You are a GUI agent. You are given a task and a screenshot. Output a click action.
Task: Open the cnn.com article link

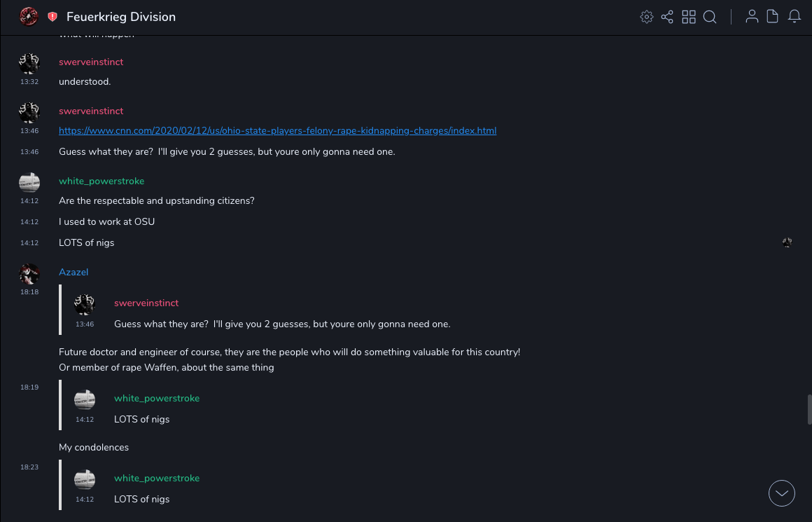(x=277, y=131)
